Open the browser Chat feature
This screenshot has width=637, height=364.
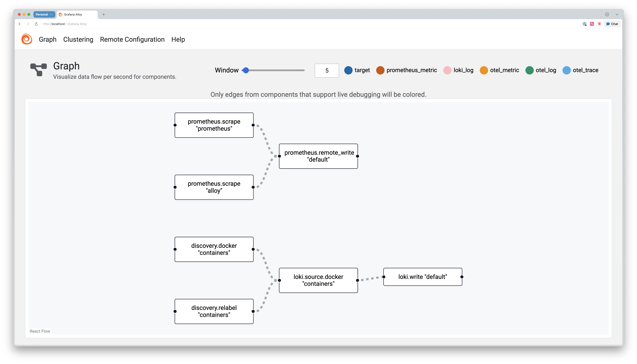coord(612,24)
